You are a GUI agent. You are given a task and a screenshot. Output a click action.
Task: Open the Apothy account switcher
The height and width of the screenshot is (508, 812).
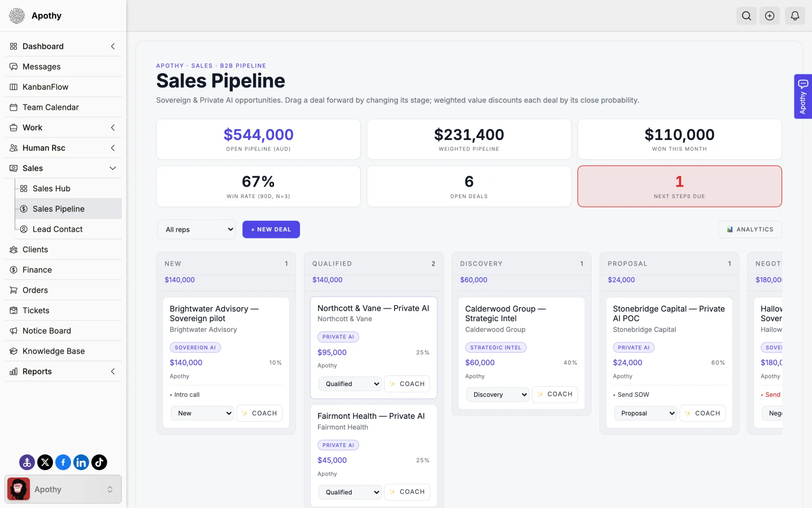click(63, 489)
